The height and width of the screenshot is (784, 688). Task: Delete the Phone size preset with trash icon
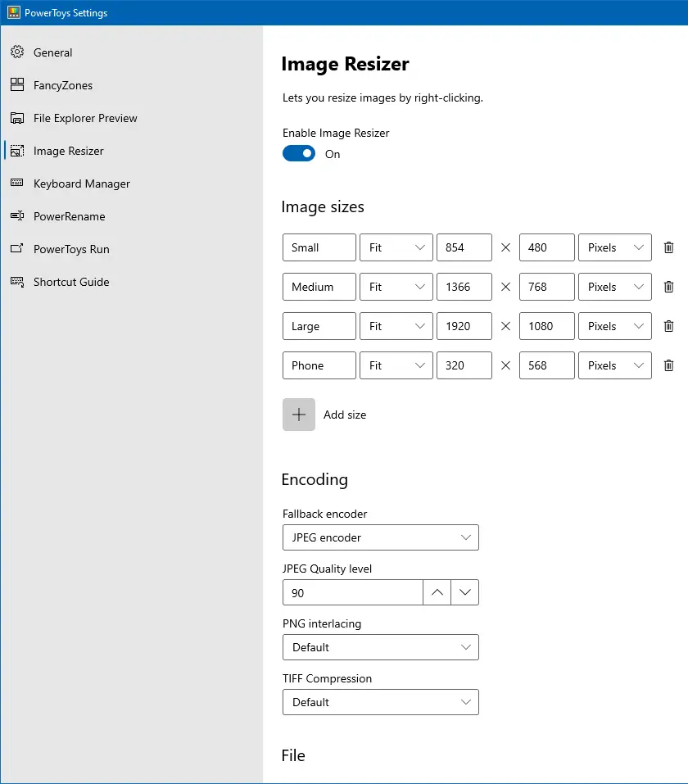668,365
